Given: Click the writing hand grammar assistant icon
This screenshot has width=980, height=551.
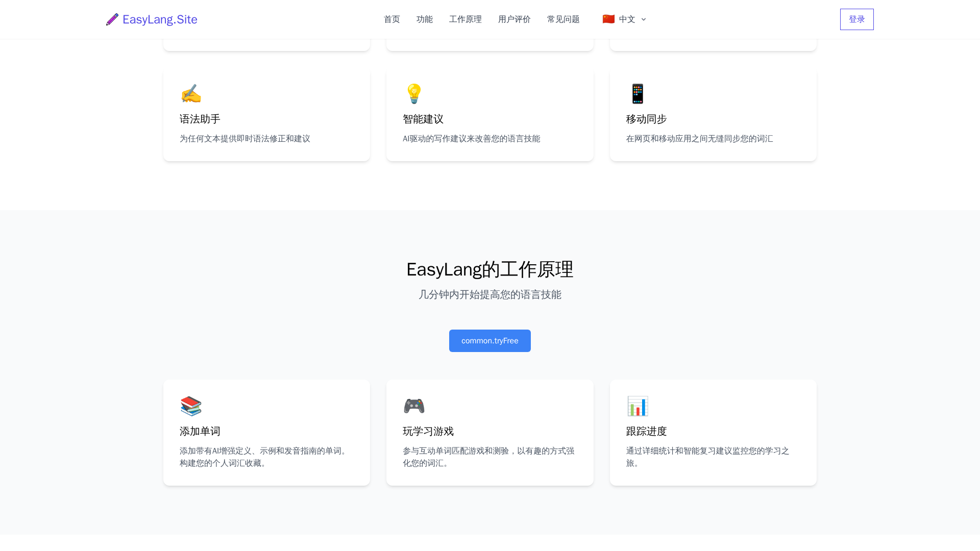Looking at the screenshot, I should (x=191, y=94).
